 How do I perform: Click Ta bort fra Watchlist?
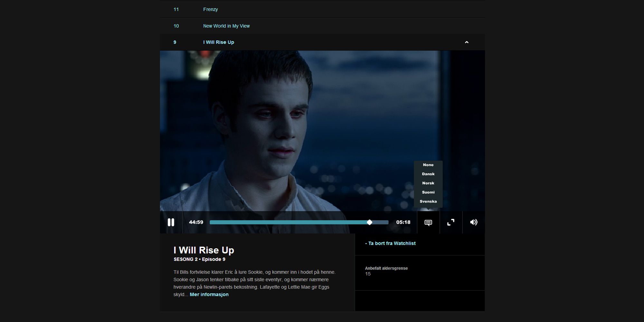click(x=390, y=243)
